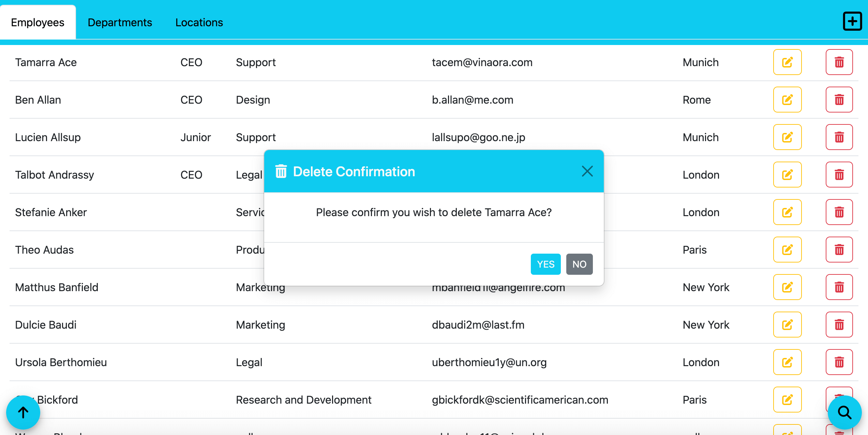Edit Matthus Banfield's row
Image resolution: width=868 pixels, height=435 pixels.
point(787,287)
